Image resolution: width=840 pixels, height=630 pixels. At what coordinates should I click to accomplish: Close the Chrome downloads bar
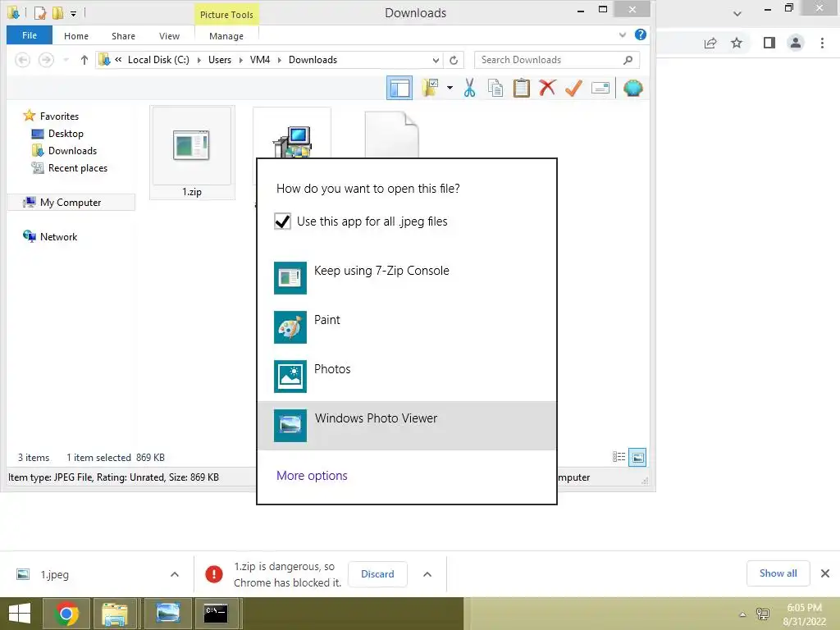click(825, 573)
